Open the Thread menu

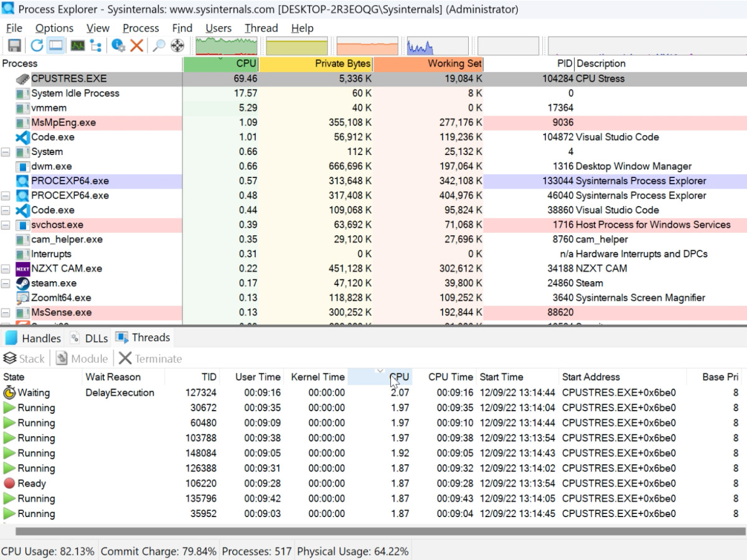click(261, 28)
